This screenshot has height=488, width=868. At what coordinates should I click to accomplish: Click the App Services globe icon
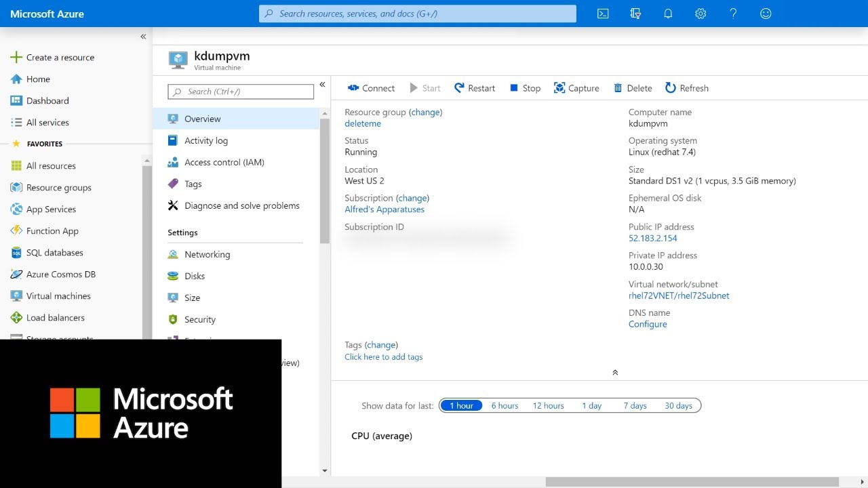16,209
